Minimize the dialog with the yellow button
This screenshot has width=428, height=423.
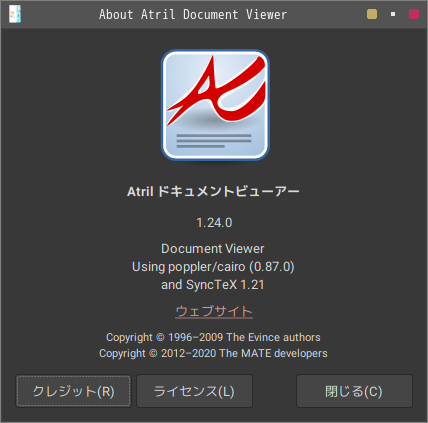(x=372, y=14)
